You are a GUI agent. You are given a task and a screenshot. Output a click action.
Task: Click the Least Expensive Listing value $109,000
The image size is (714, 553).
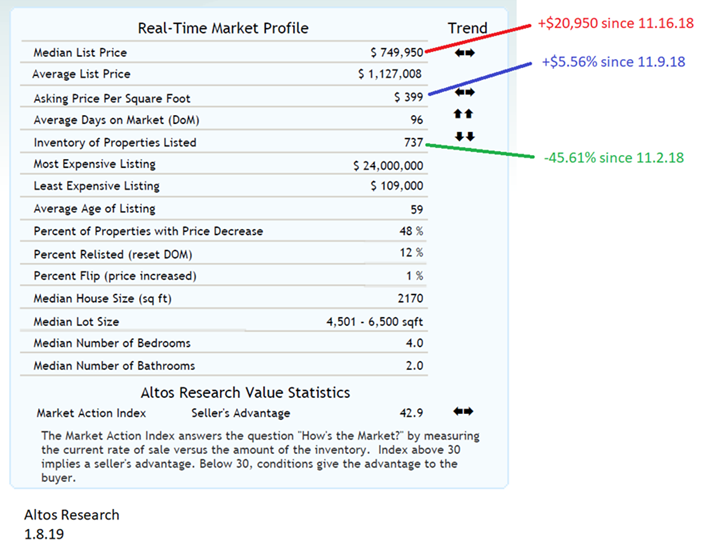coord(396,186)
